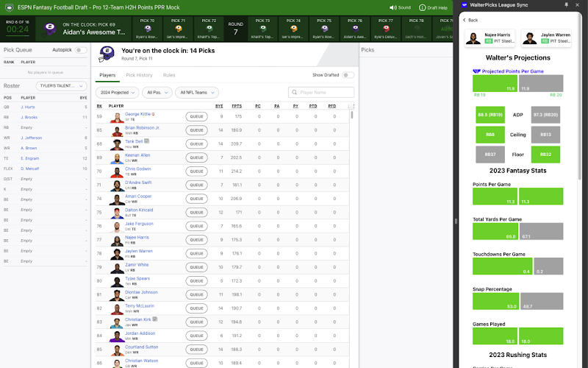The width and height of the screenshot is (588, 368).
Task: Queue Brian Robinson Jr.
Action: click(196, 130)
